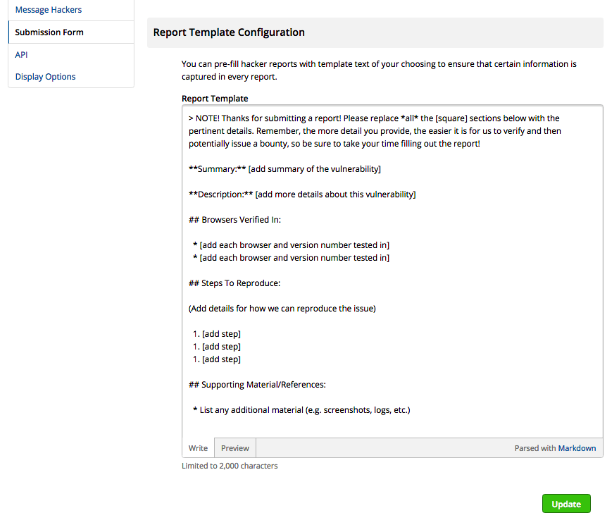Viewport: 607px width, 517px height.
Task: Click the List any additional material line
Action: click(301, 410)
